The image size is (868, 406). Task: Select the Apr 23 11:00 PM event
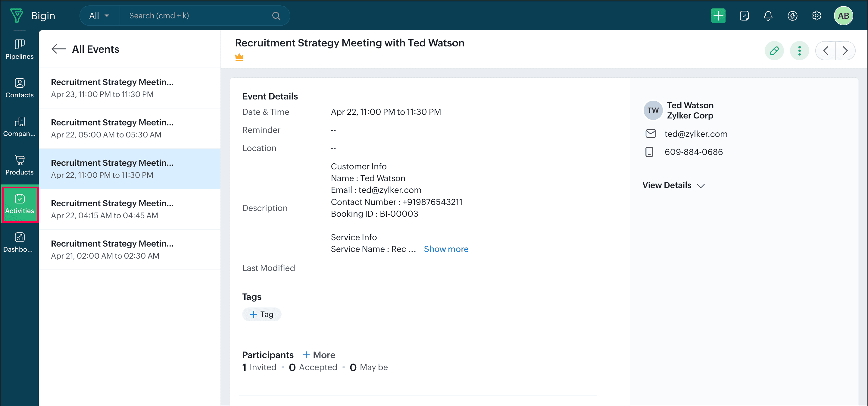pyautogui.click(x=130, y=88)
